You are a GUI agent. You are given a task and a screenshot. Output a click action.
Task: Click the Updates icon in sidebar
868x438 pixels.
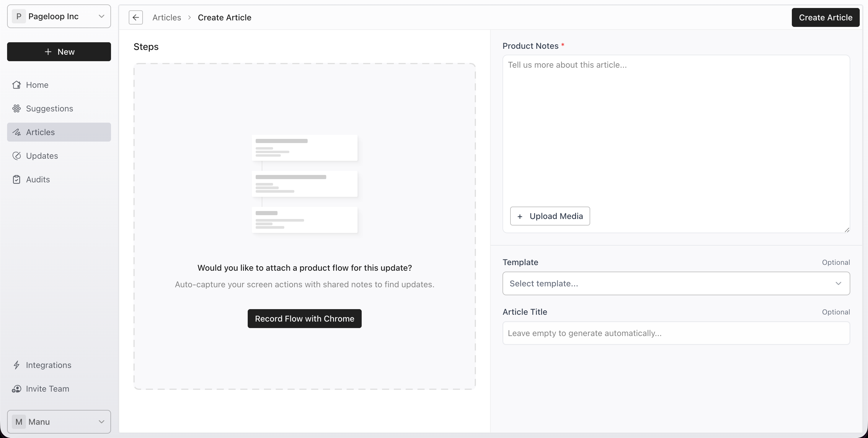tap(17, 156)
